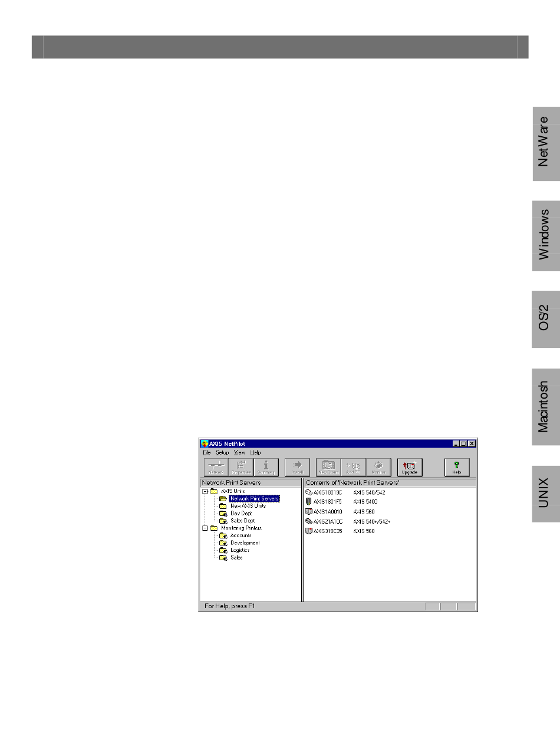Open the View menu

click(x=239, y=453)
